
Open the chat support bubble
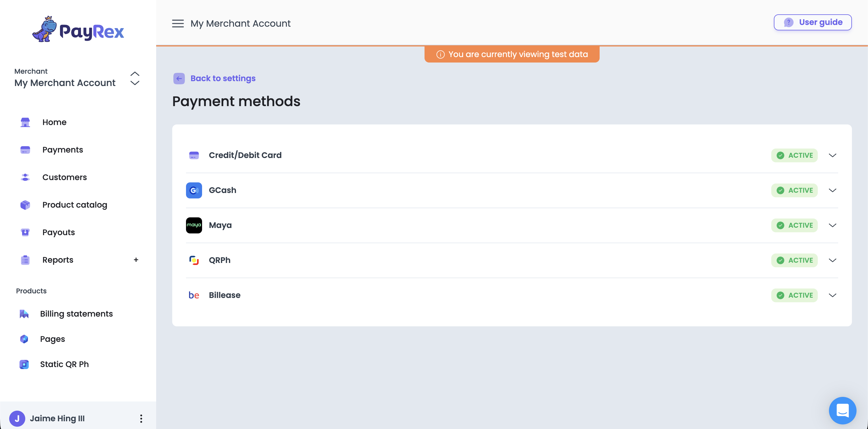[843, 410]
